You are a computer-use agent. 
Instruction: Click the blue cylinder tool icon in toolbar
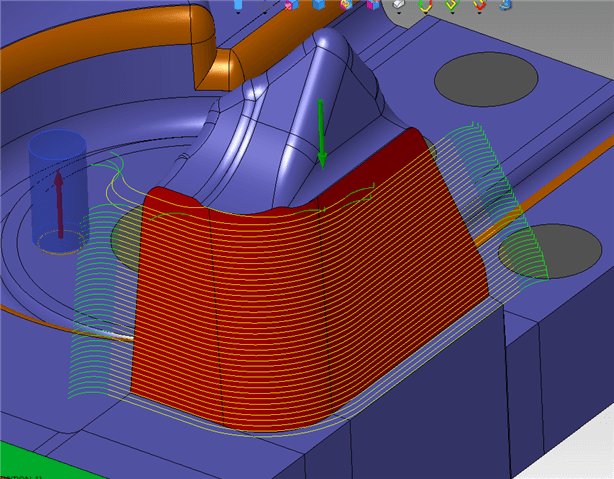[x=238, y=4]
